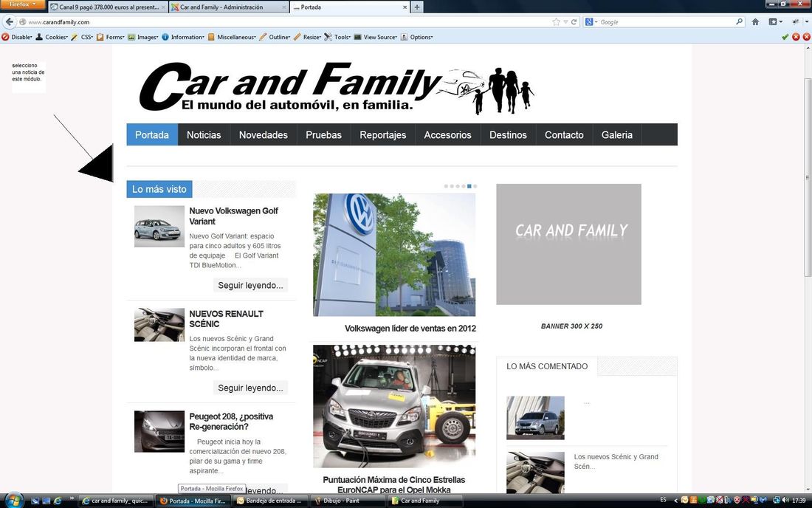This screenshot has height=508, width=812.
Task: Open Peugeot 208 ¿positiva Re-generación? headline
Action: pyautogui.click(x=231, y=422)
